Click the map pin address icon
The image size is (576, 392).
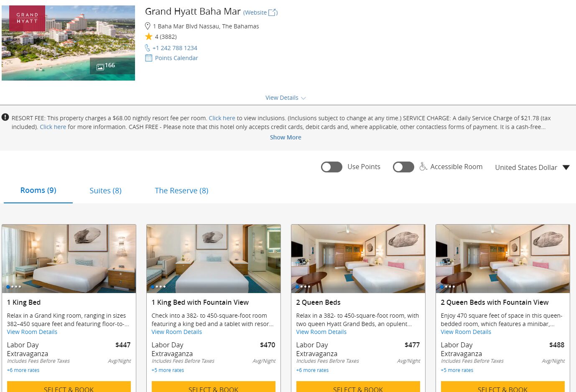(148, 26)
